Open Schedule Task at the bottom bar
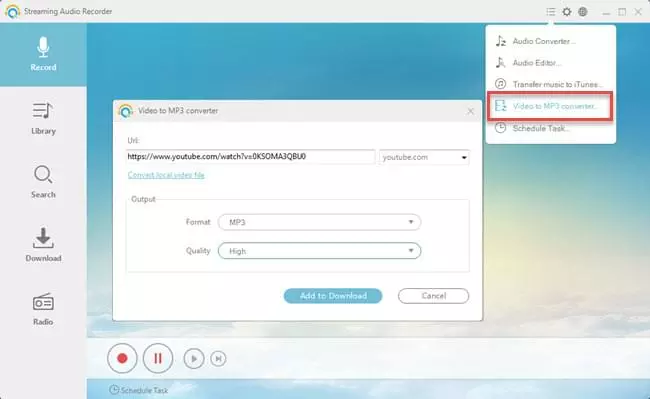The image size is (650, 399). 138,390
